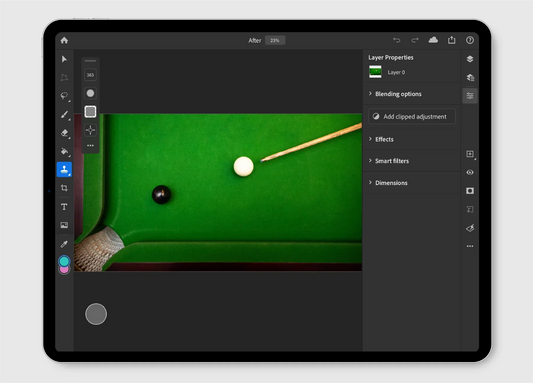This screenshot has height=383, width=533.
Task: Grab the tool options handle bar
Action: (x=90, y=61)
